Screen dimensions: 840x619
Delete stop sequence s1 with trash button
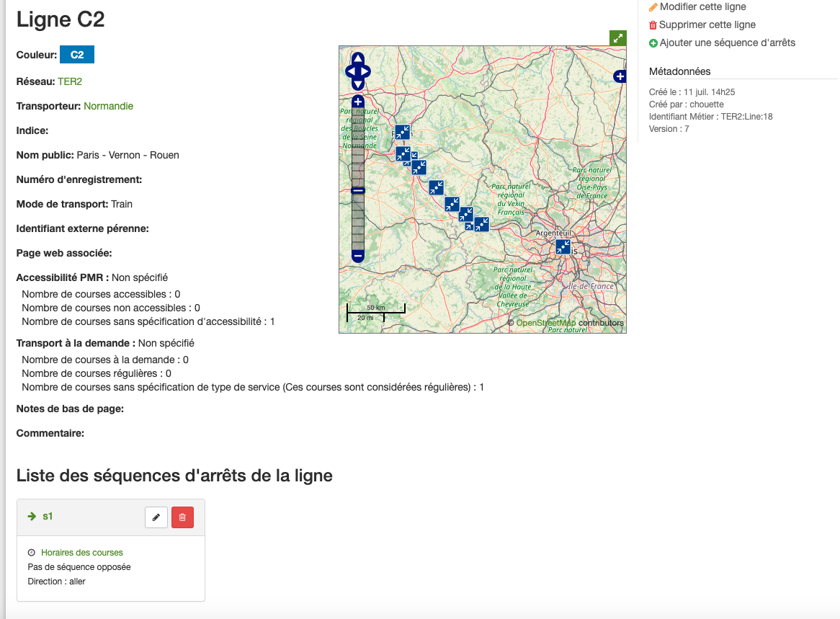tap(182, 517)
